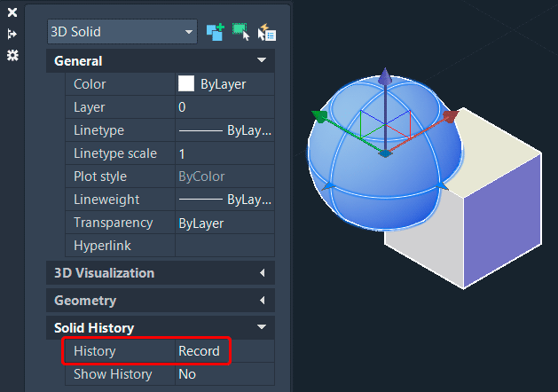The width and height of the screenshot is (558, 392).
Task: Select the Show History label
Action: coord(113,374)
